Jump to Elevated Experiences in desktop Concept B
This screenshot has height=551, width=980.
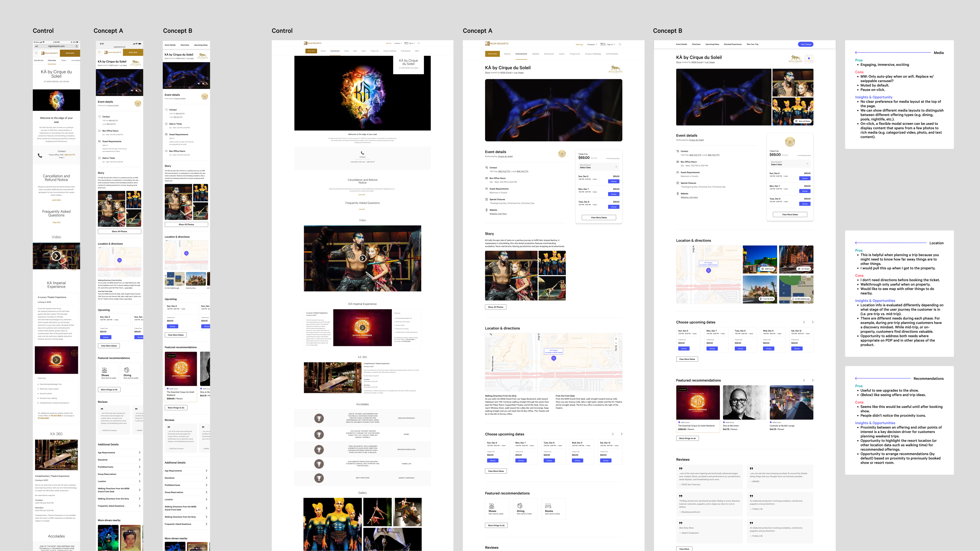pos(733,44)
